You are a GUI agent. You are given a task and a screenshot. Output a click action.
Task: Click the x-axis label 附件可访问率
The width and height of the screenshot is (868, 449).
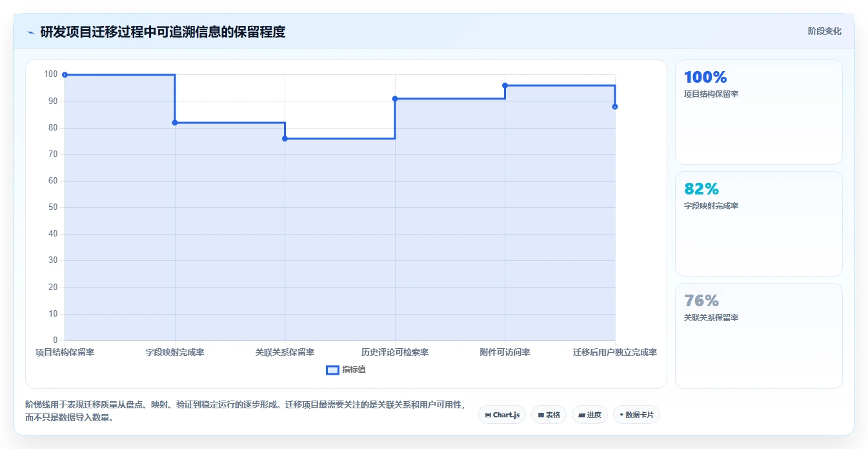505,352
